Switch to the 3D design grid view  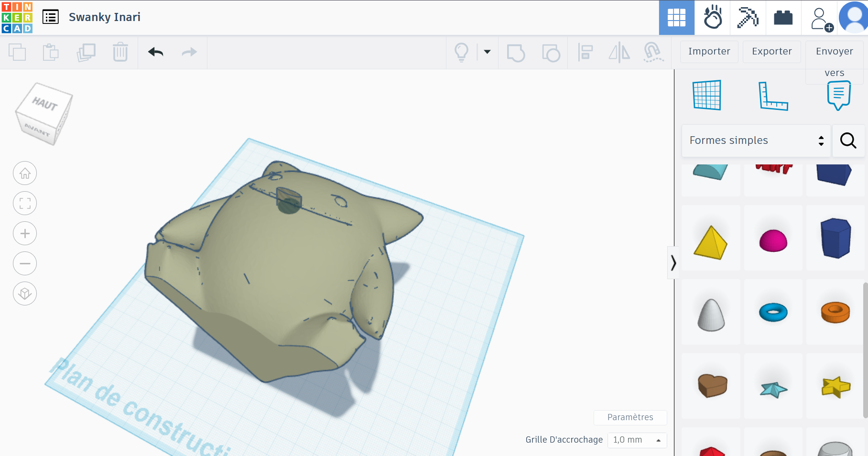(x=676, y=18)
